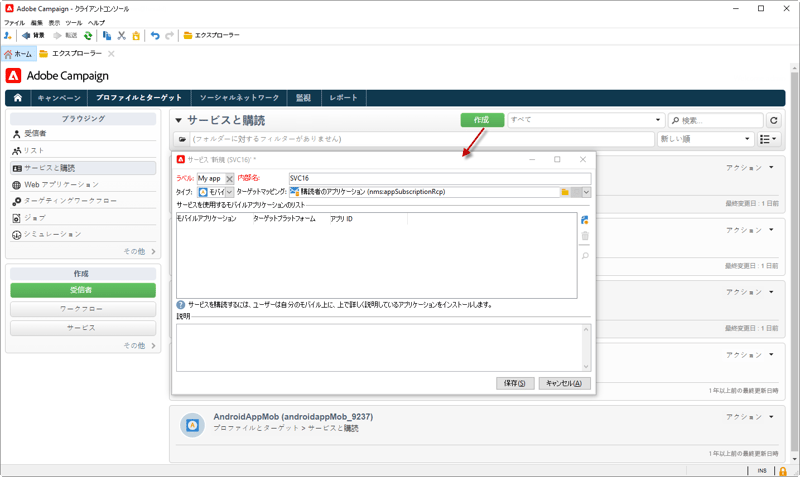800x477 pixels.
Task: Click the 保存(S) button
Action: (515, 383)
